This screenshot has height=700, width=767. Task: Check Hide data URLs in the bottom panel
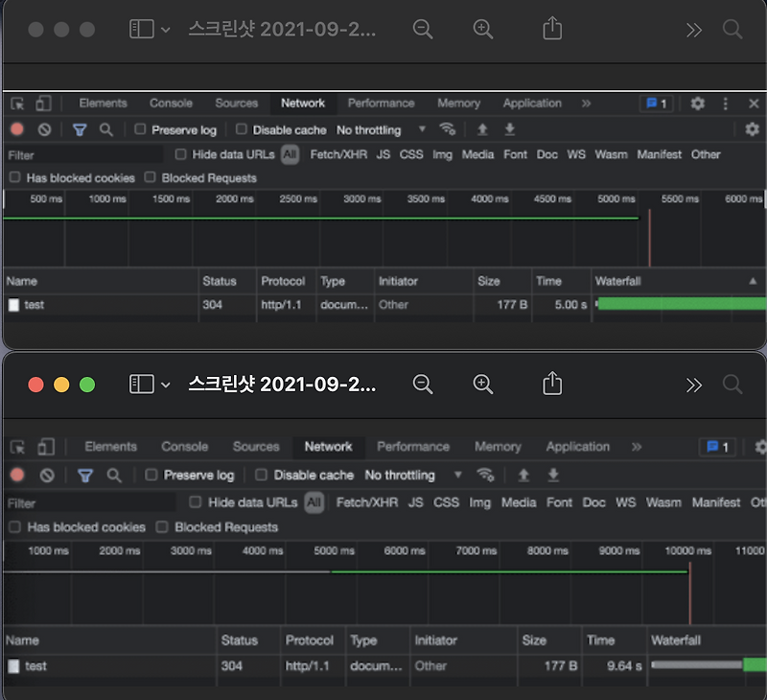tap(196, 502)
